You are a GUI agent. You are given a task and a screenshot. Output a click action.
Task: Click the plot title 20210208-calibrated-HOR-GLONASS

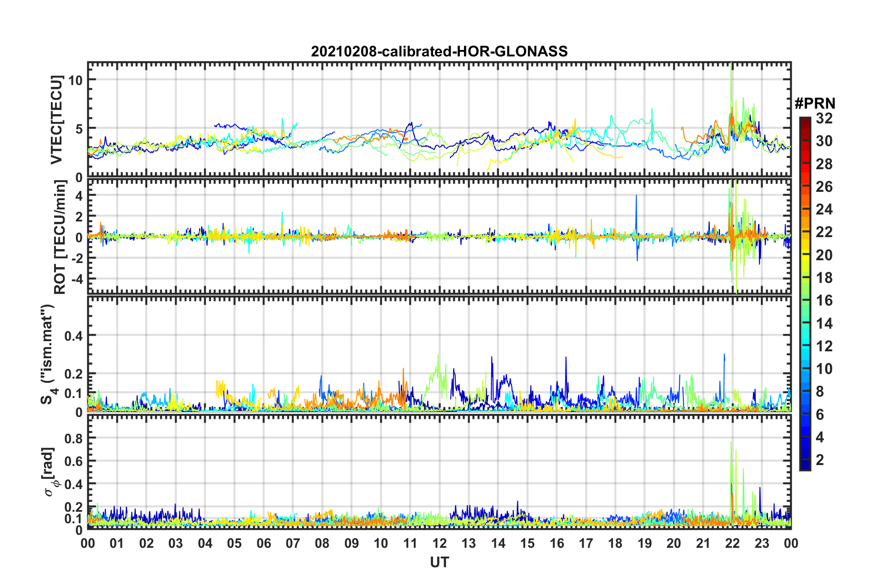pyautogui.click(x=439, y=51)
